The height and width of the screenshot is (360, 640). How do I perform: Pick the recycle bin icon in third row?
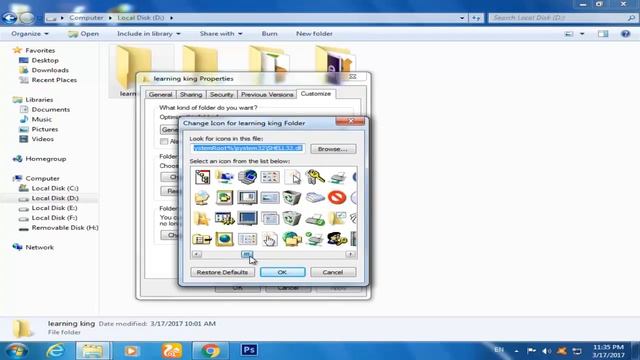(x=292, y=218)
